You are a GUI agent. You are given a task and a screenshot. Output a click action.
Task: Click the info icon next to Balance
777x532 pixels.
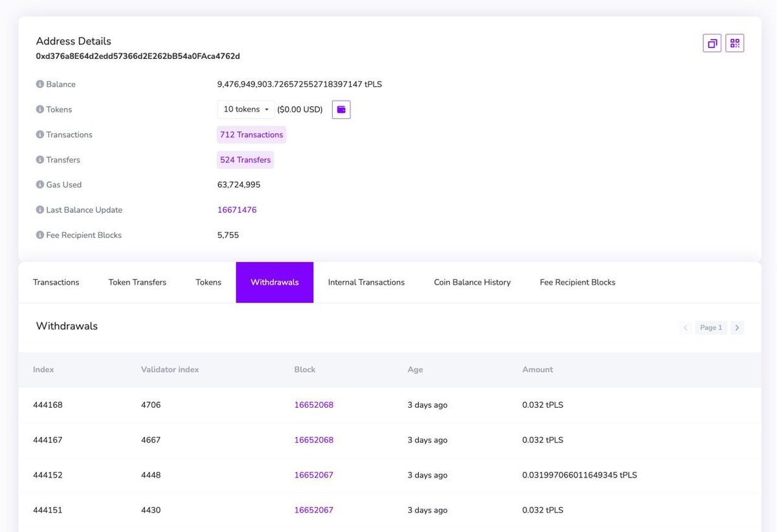pos(40,83)
